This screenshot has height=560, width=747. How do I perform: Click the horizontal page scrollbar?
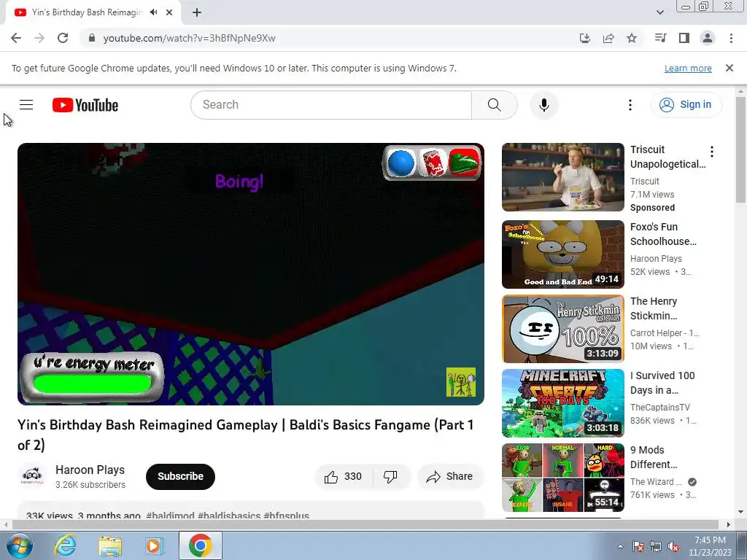365,524
